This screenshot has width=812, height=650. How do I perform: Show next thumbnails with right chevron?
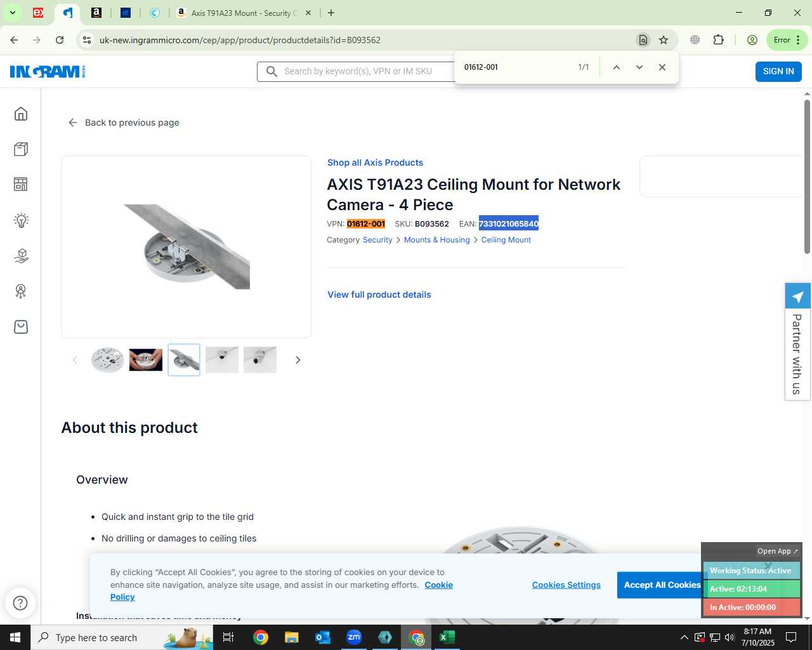click(x=298, y=360)
